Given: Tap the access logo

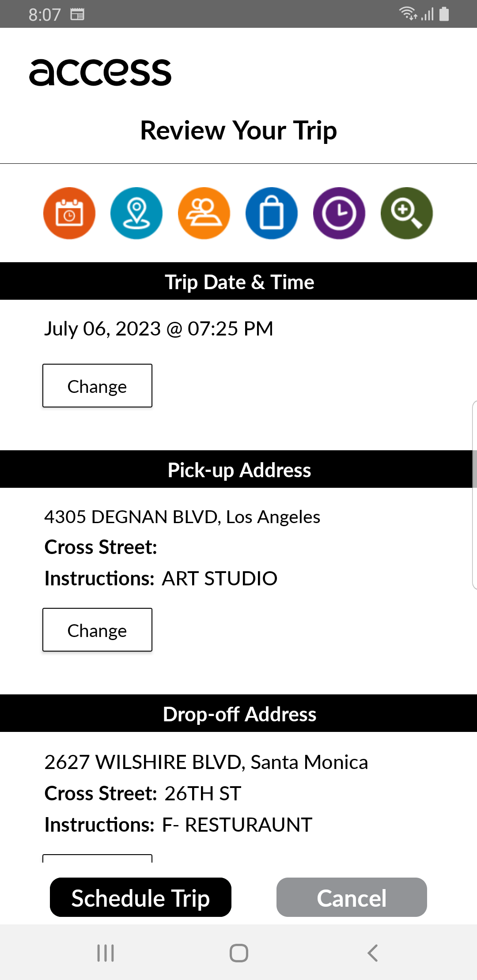Looking at the screenshot, I should (100, 72).
